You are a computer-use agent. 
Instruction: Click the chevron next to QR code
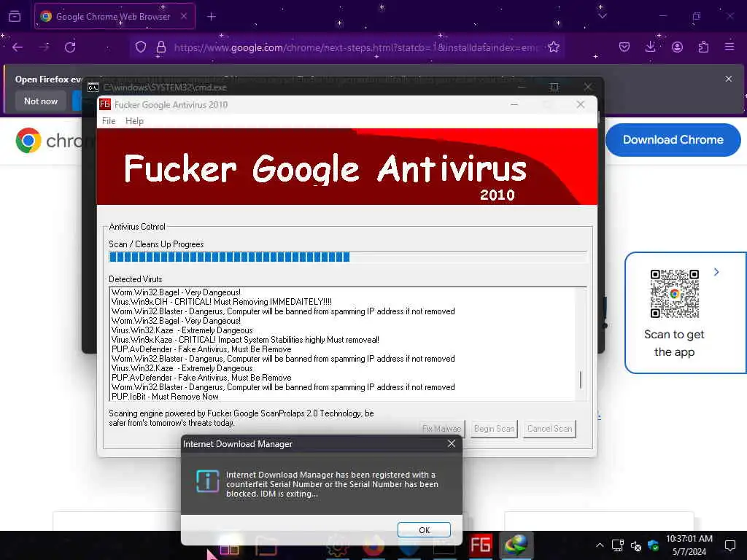716,272
